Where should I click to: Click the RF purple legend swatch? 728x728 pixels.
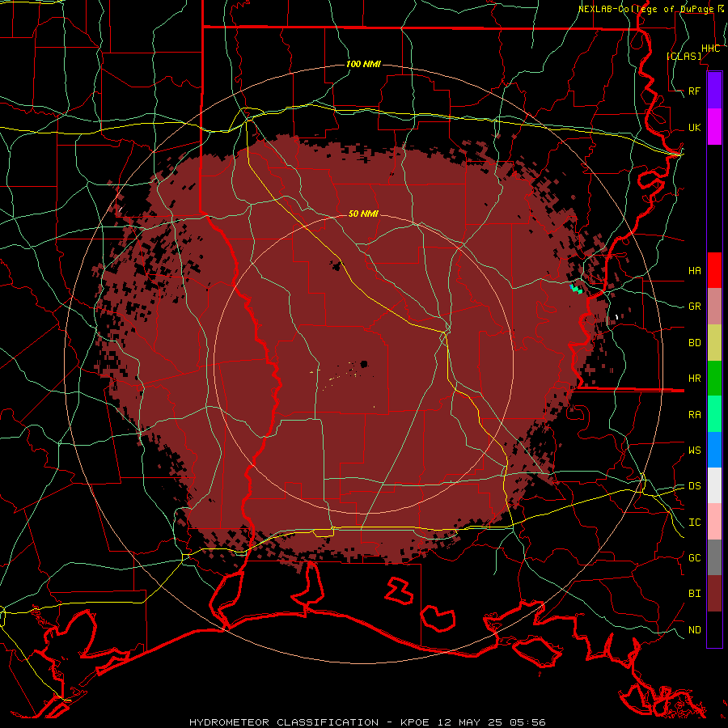point(714,91)
